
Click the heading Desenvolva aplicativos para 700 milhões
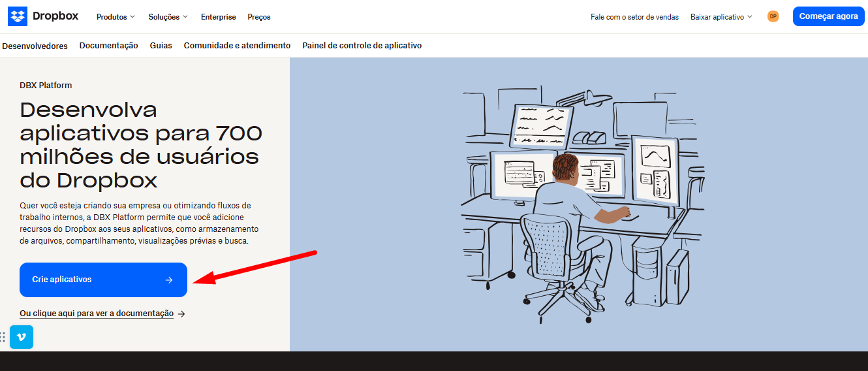[141, 145]
